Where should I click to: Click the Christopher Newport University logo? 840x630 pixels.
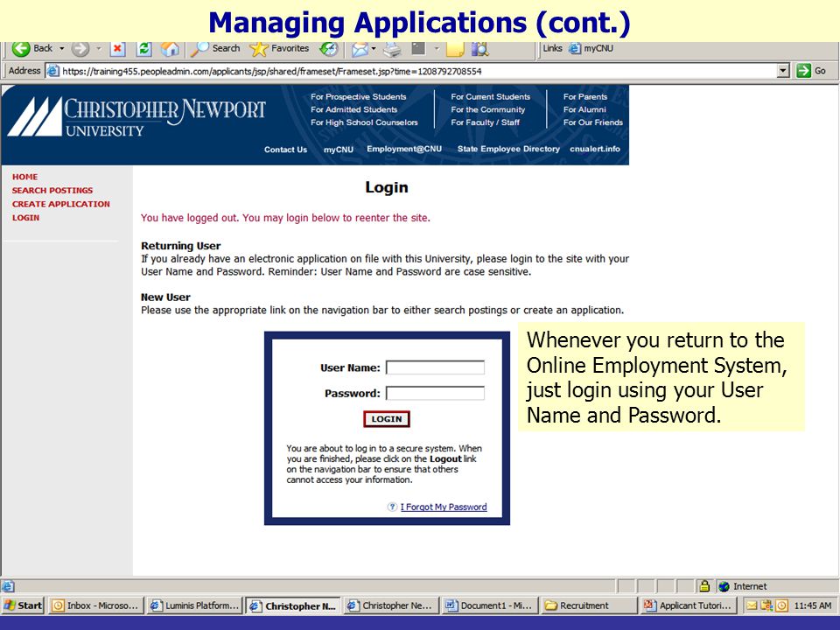[136, 116]
